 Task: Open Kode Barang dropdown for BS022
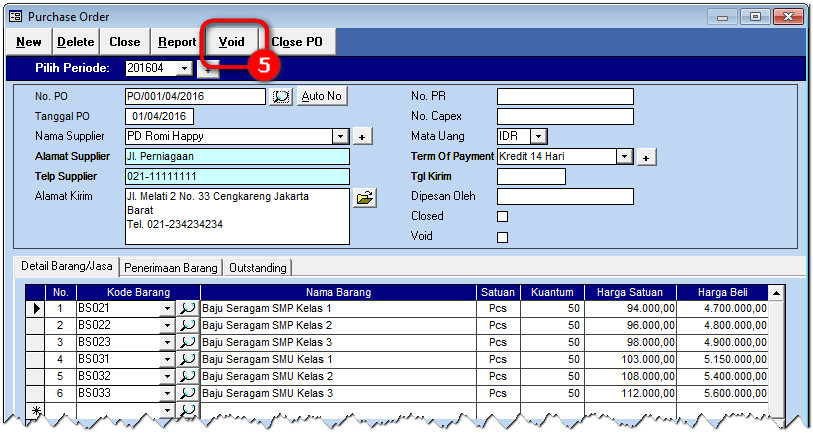(x=166, y=326)
